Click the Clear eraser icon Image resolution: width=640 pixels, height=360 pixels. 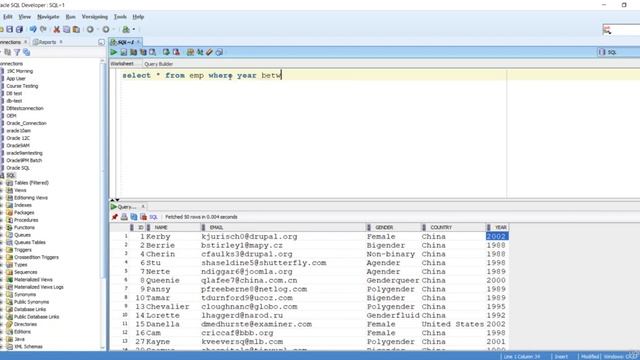[x=209, y=52]
